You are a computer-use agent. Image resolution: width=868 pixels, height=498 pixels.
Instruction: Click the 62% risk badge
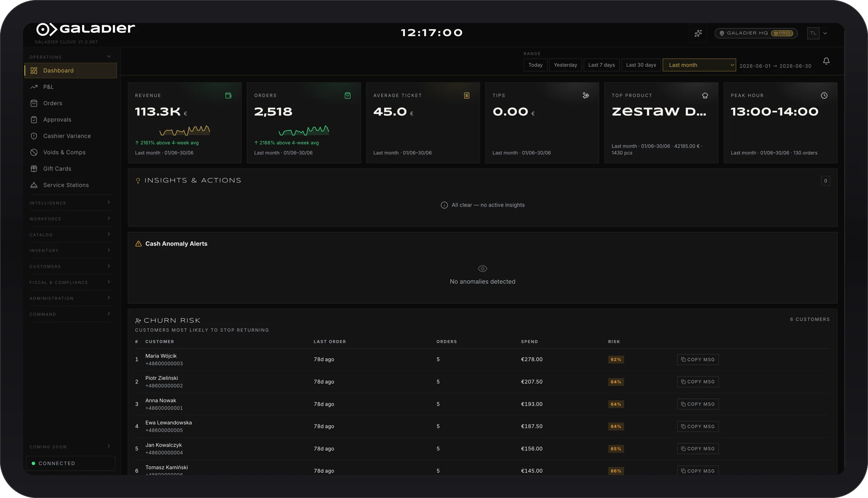[x=616, y=360]
